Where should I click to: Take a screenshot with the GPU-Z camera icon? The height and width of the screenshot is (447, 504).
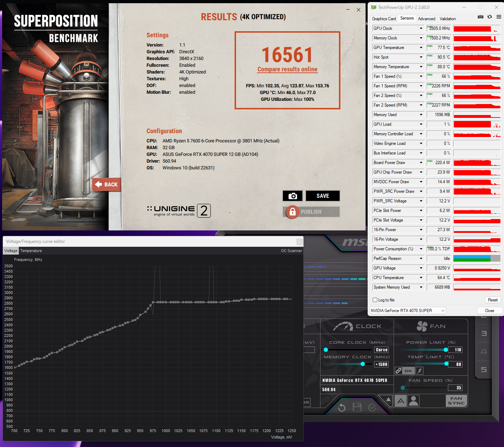(481, 17)
